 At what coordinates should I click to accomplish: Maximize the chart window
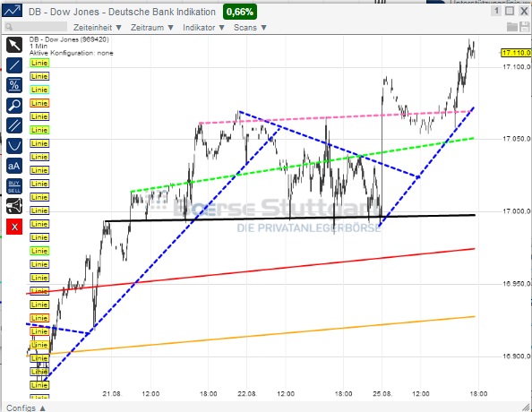coord(510,12)
